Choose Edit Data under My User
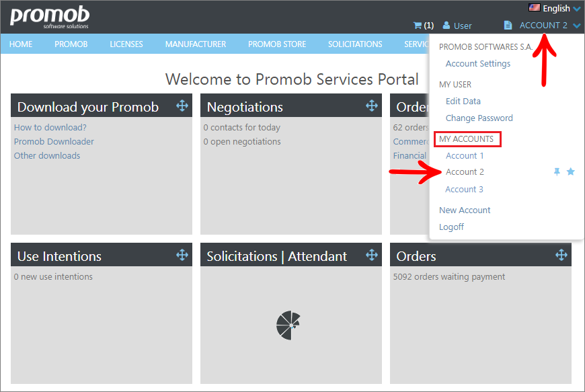 (463, 101)
